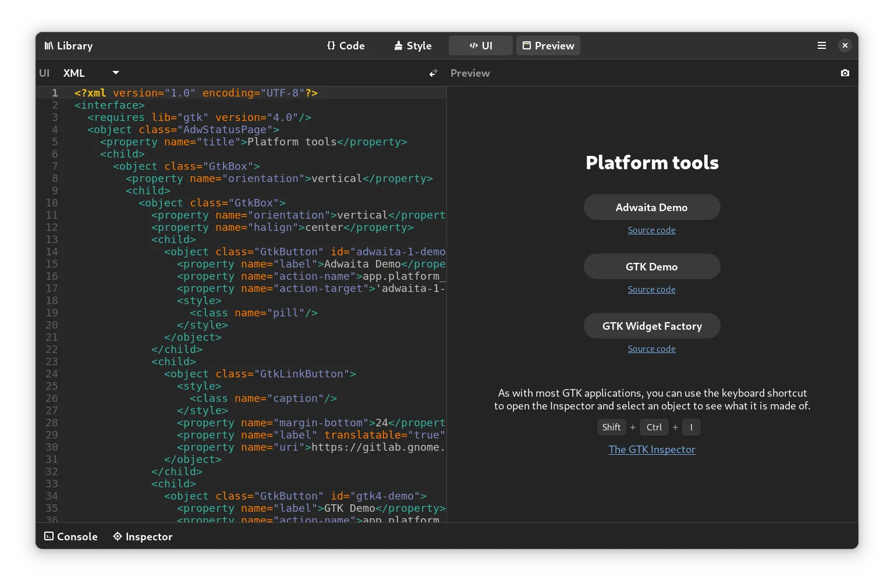Open the XML language dropdown

coord(91,73)
